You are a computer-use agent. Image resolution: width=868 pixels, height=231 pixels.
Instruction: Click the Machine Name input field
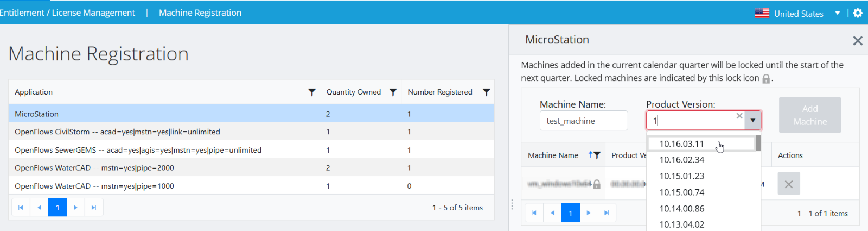tap(584, 121)
